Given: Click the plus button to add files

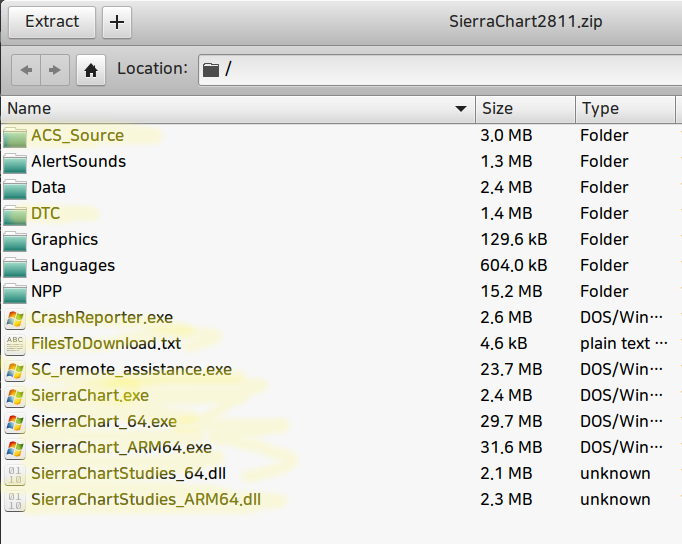Looking at the screenshot, I should pyautogui.click(x=117, y=21).
